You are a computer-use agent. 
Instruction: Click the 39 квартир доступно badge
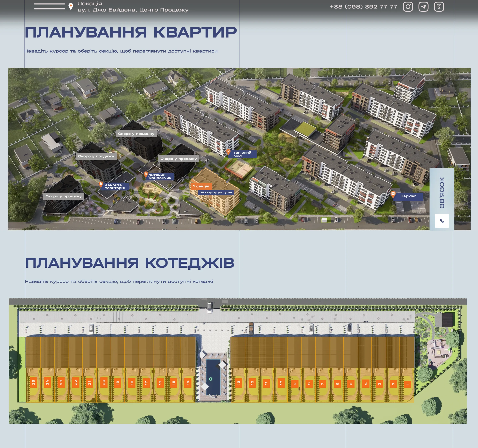click(216, 192)
